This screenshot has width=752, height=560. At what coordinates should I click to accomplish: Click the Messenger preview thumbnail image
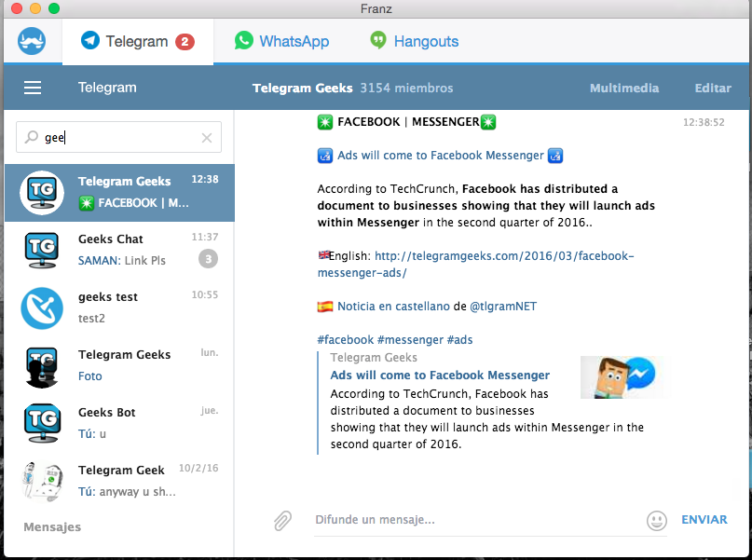(622, 377)
